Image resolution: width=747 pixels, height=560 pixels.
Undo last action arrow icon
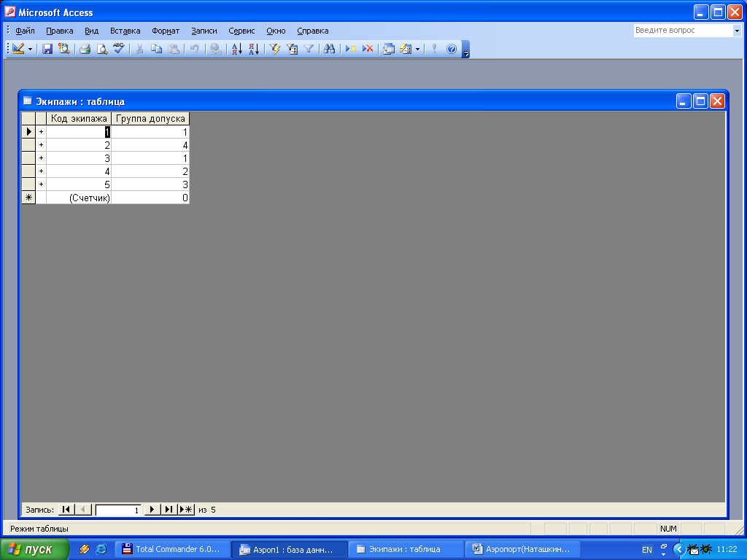click(x=194, y=49)
